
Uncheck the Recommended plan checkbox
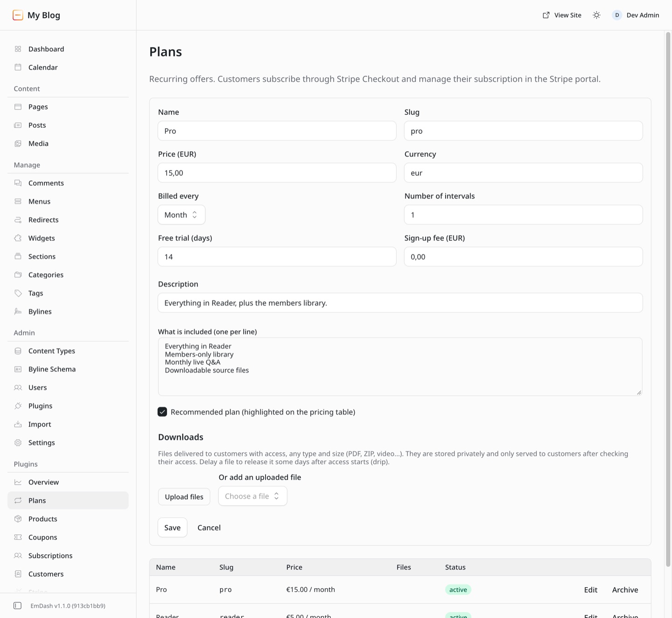[x=162, y=412]
